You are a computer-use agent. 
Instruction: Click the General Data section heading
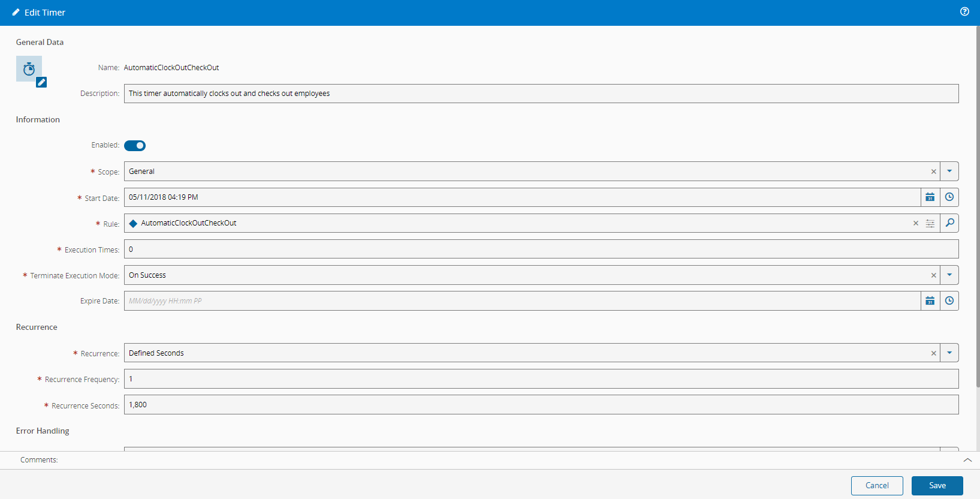pos(40,42)
